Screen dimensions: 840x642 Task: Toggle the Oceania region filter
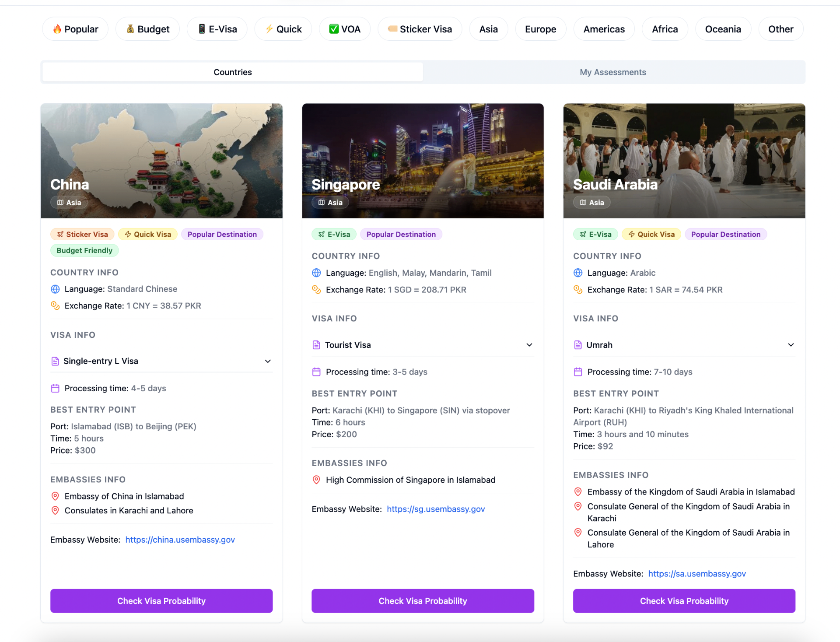(723, 29)
